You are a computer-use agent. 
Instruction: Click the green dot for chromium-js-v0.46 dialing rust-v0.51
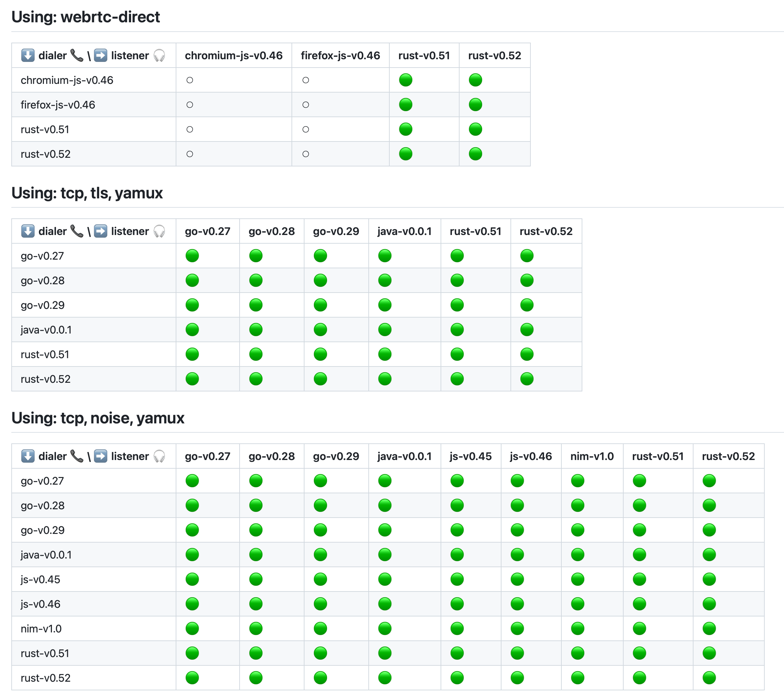(x=406, y=80)
